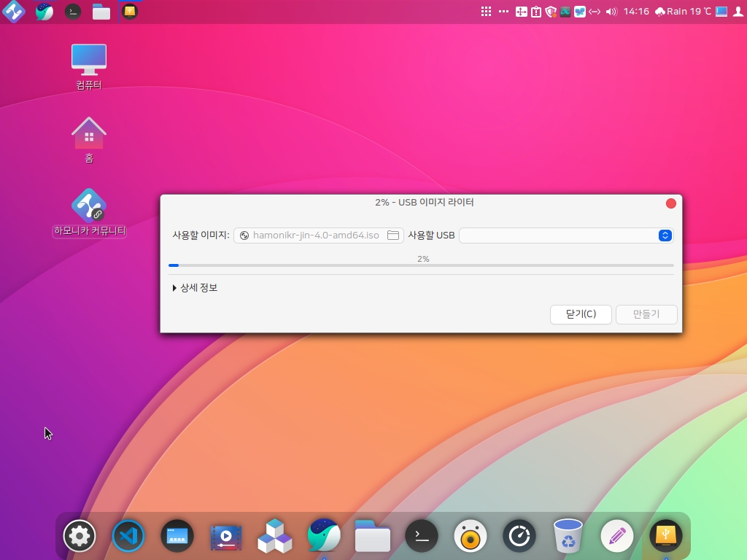Viewport: 747px width, 560px height.
Task: Open system settings gear in dock
Action: pyautogui.click(x=80, y=537)
